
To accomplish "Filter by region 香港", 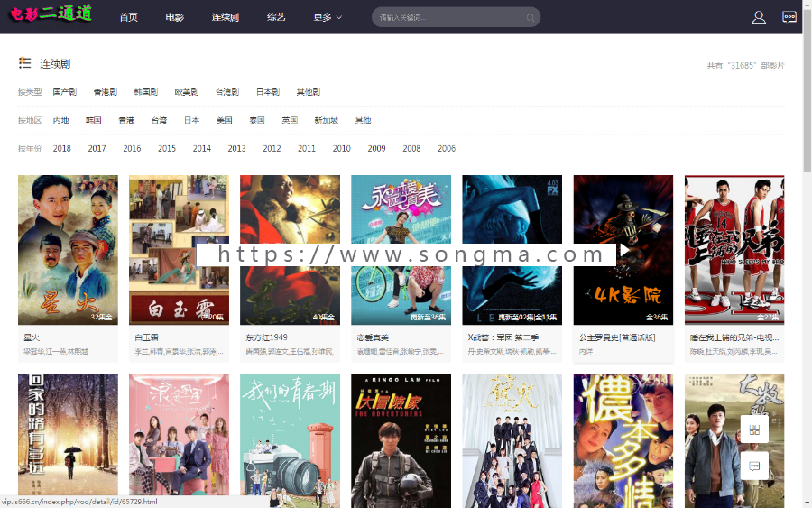I will click(x=125, y=120).
